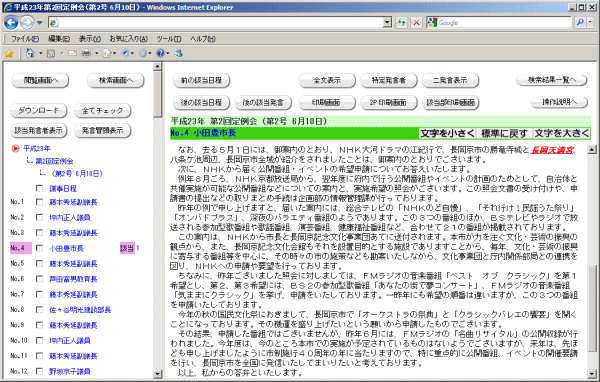
Task: Go back with the browser Back arrow
Action: 11,23
